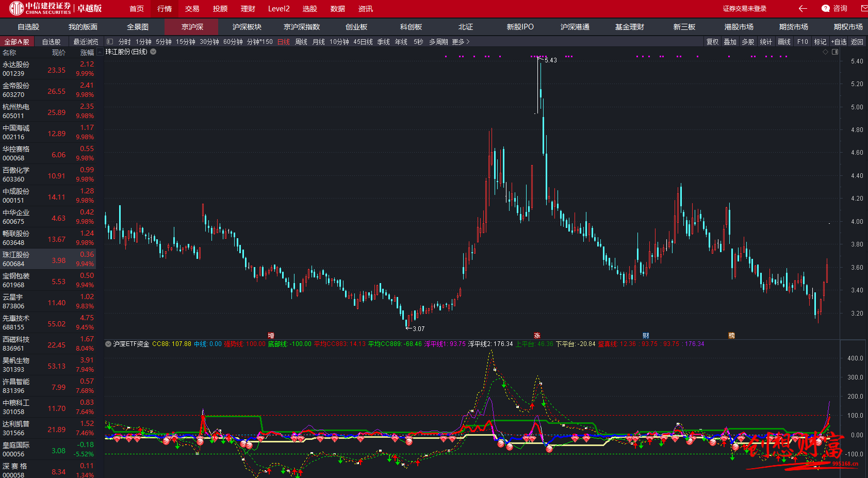Open the 交易 top menu
Viewport: 868px width, 478px height.
click(192, 9)
